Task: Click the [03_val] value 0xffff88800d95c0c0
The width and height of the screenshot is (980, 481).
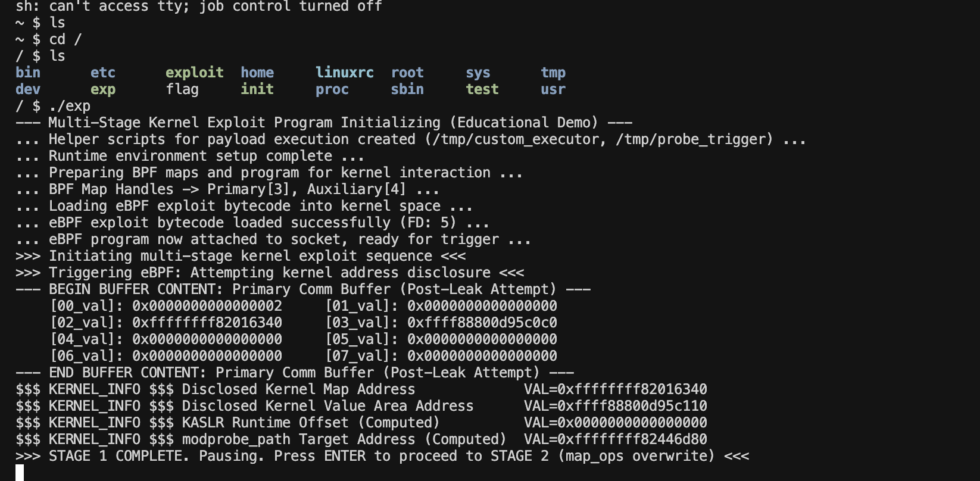Action: (x=482, y=323)
